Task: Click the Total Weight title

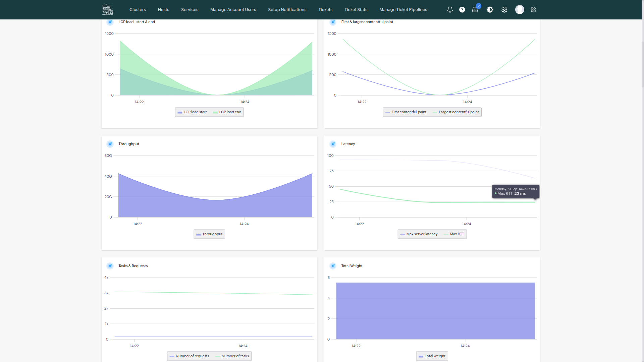Action: 352,266
